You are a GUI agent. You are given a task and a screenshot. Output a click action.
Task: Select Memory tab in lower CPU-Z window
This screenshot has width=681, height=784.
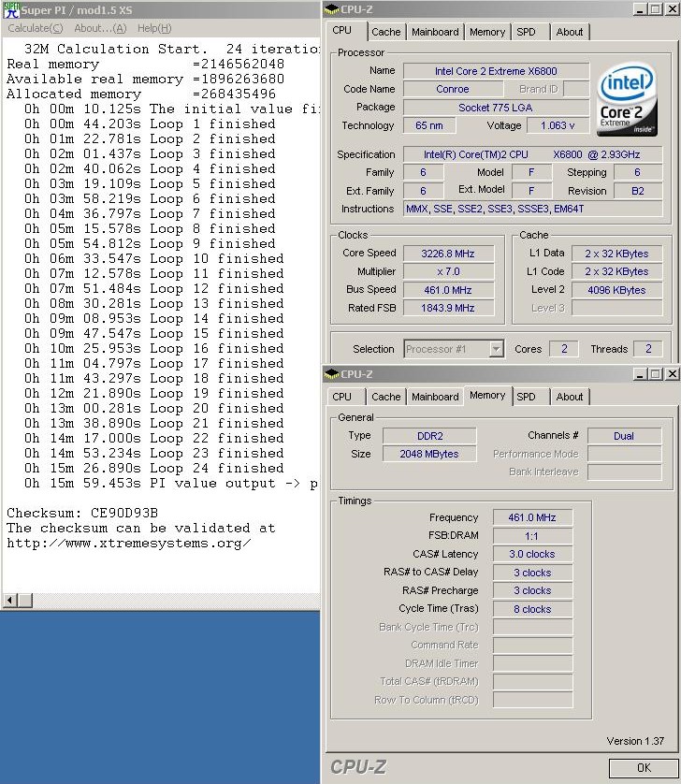(x=487, y=395)
